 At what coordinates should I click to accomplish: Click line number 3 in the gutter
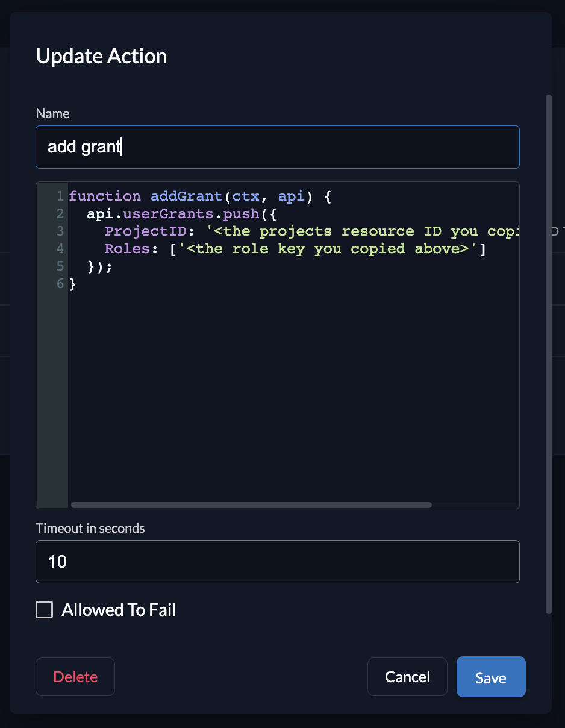click(x=60, y=231)
